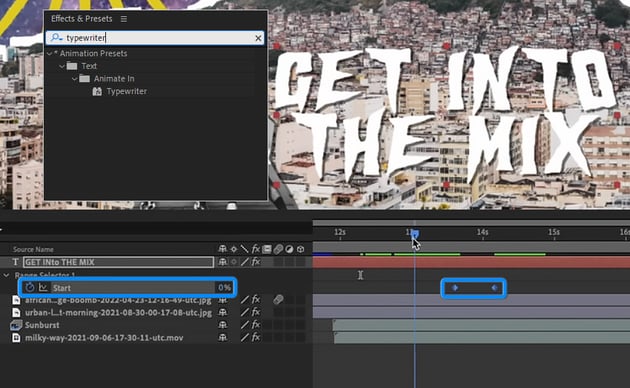Screen dimensions: 630x388
Task: Select the urban morning jpg layer name
Action: tap(118, 312)
